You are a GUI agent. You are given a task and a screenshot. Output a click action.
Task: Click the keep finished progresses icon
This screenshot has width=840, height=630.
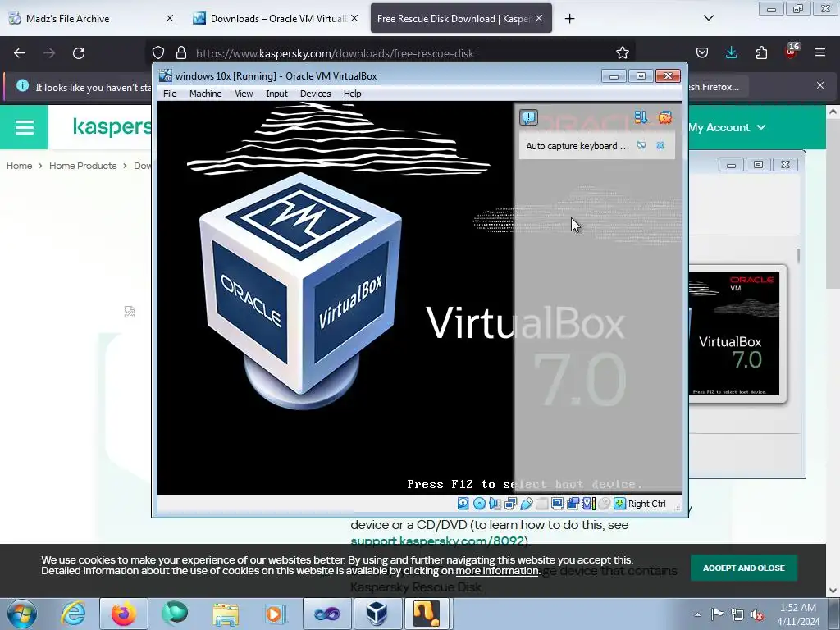[641, 117]
